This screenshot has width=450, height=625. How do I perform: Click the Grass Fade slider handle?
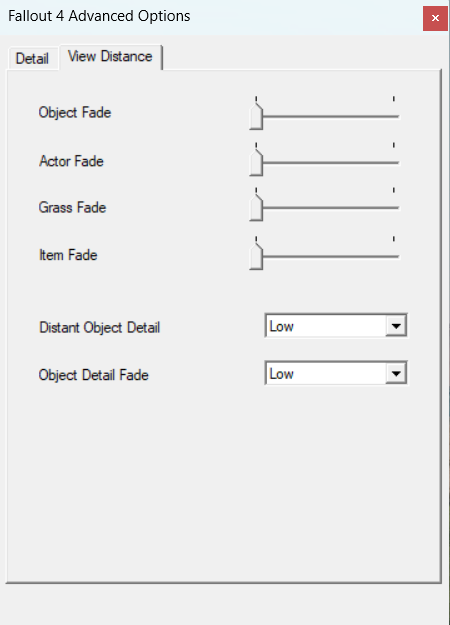click(x=256, y=208)
